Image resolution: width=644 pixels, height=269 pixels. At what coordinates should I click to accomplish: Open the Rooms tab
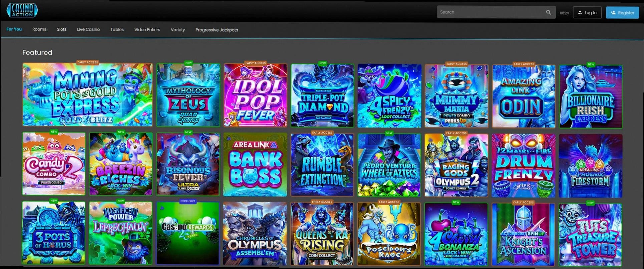tap(39, 29)
